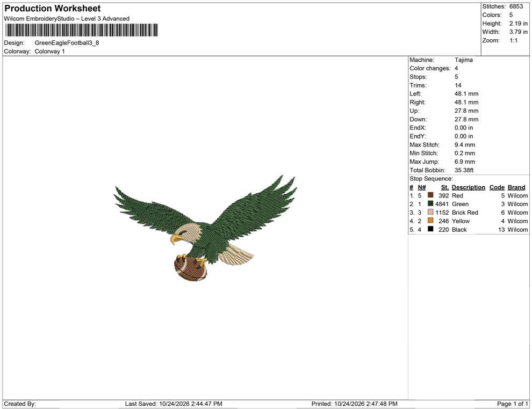Click the Black thread color swatch
532x409 pixels.
pos(430,229)
